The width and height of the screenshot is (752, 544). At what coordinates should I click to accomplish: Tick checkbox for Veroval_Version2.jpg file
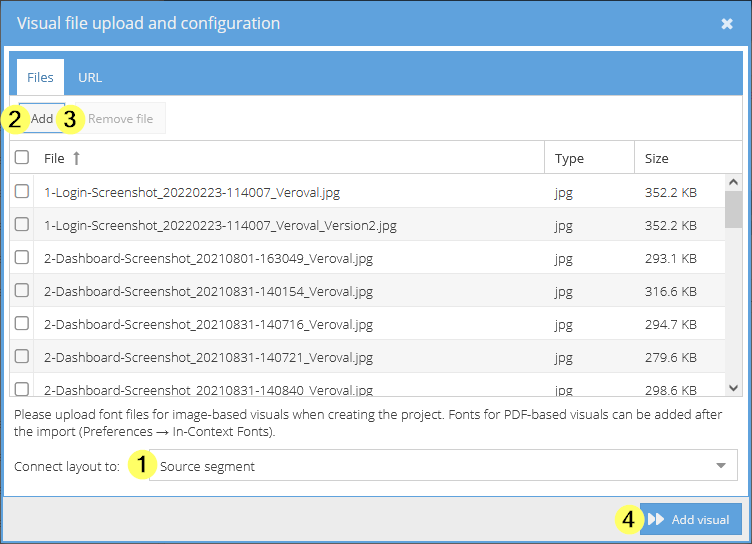[22, 225]
